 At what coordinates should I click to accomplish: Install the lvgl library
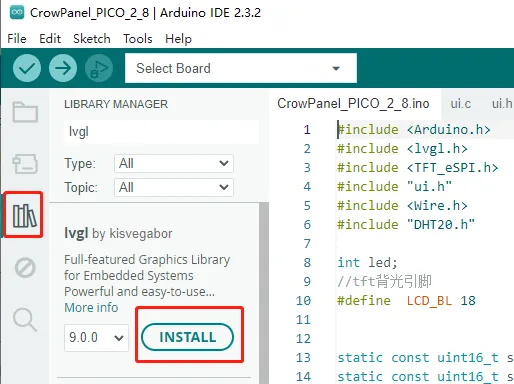(x=187, y=337)
